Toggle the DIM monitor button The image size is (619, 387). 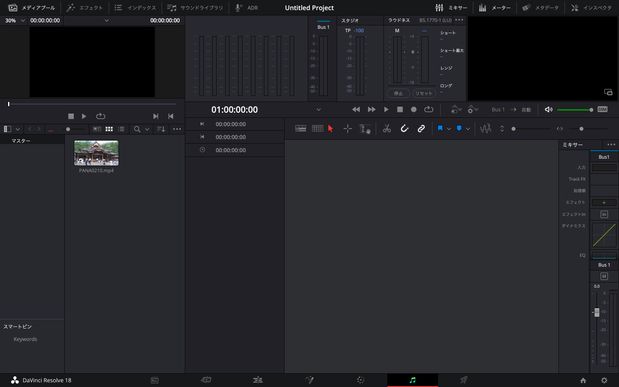click(602, 109)
